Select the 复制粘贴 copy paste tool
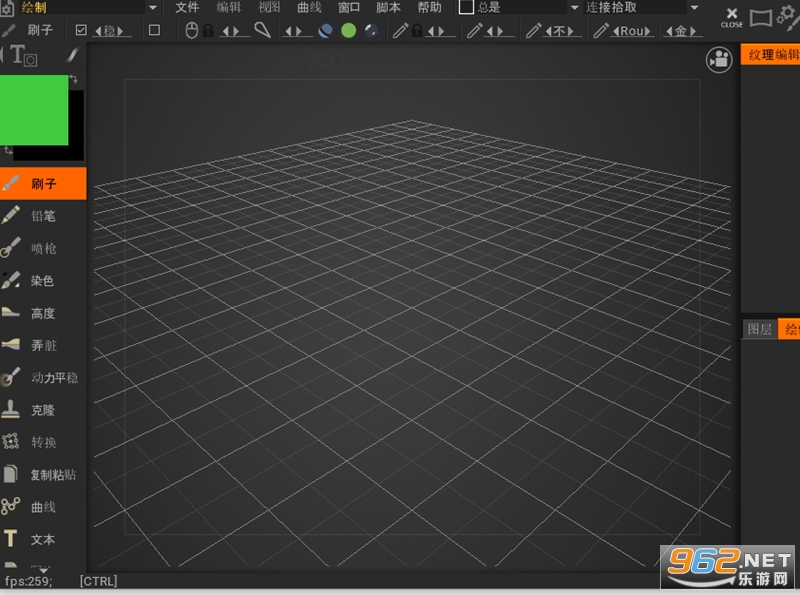 (43, 475)
